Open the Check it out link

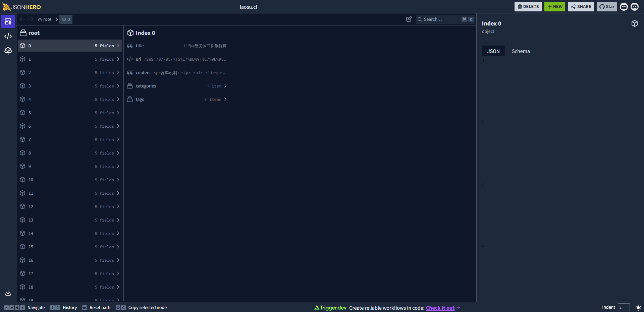click(440, 308)
